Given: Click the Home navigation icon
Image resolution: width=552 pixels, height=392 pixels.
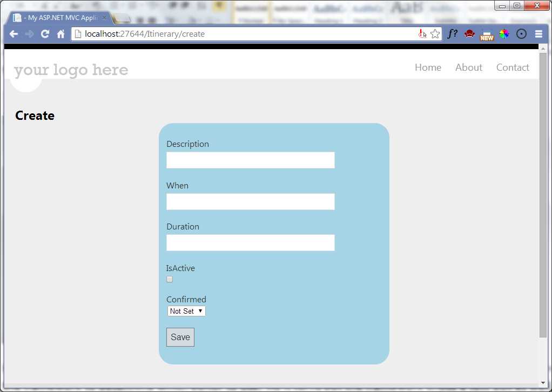Looking at the screenshot, I should point(61,33).
